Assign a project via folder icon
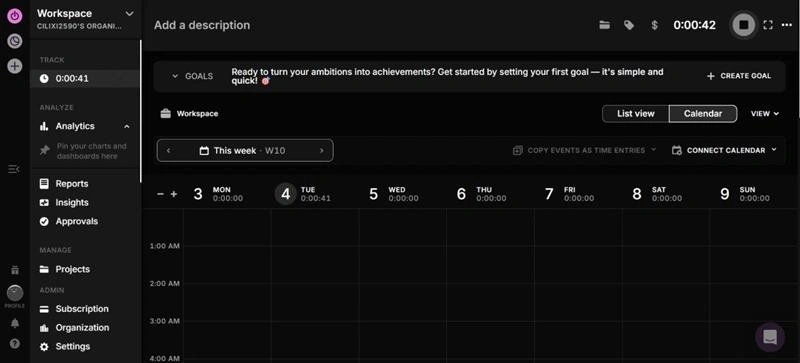The width and height of the screenshot is (800, 363). (x=605, y=25)
